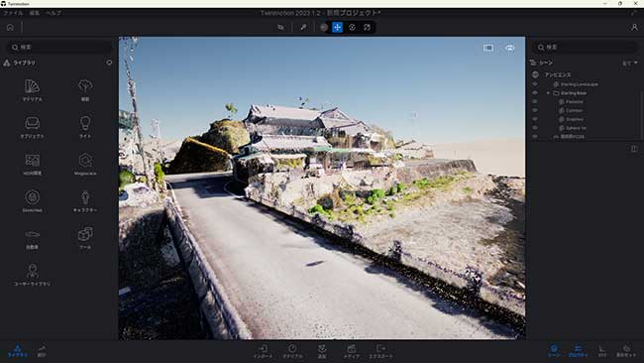Open the Tools cubes category
The image size is (644, 363).
[x=85, y=238]
